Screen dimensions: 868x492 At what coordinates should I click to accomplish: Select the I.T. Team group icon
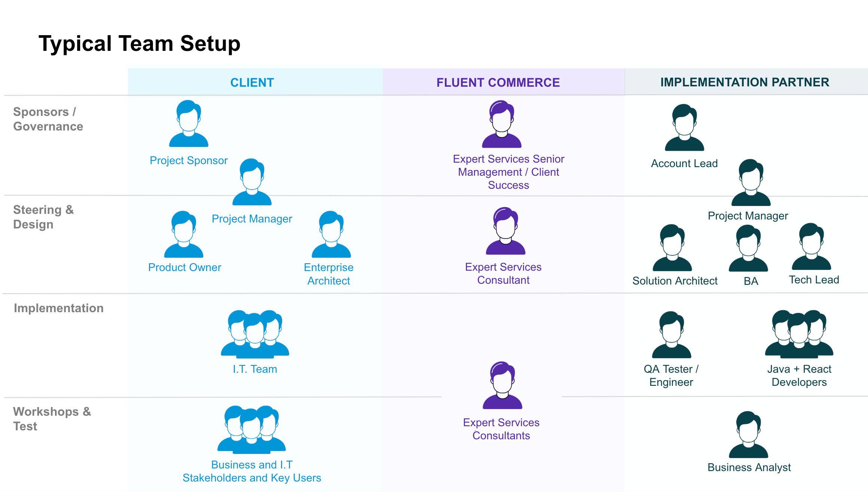(x=255, y=334)
